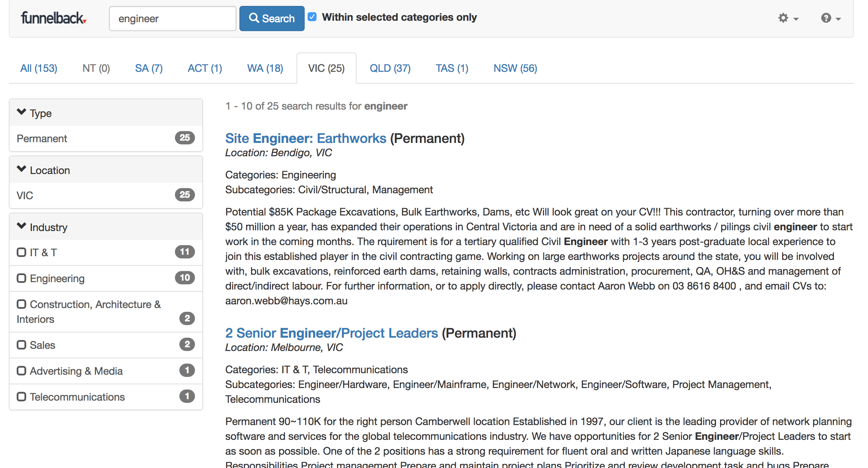Select the VIC (25) tab

coord(326,68)
